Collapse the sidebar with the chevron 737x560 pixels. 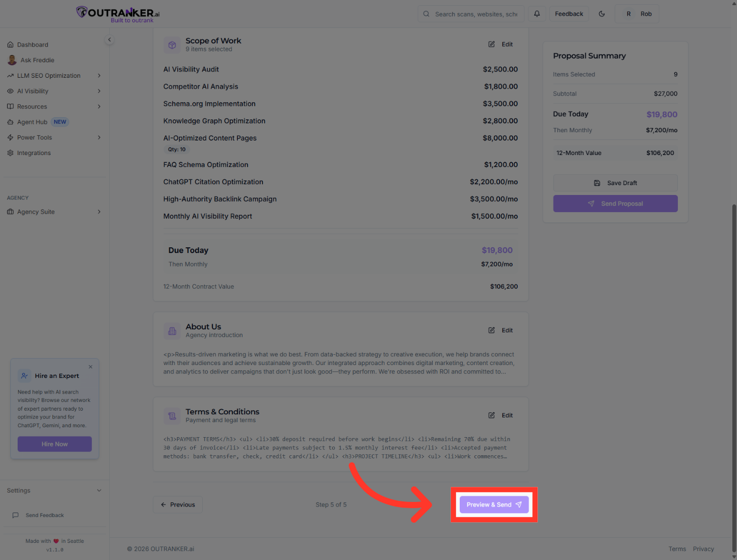click(x=109, y=40)
